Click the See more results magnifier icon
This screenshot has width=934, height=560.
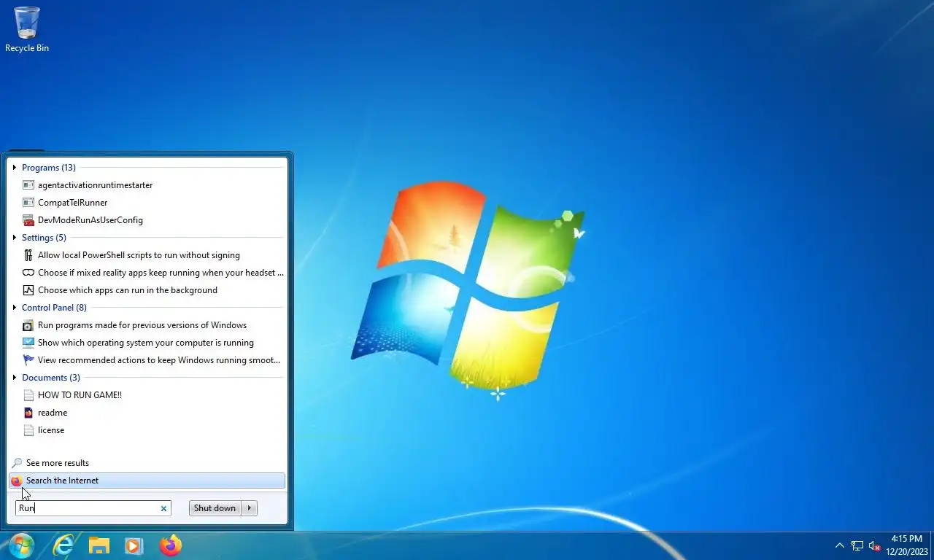17,463
